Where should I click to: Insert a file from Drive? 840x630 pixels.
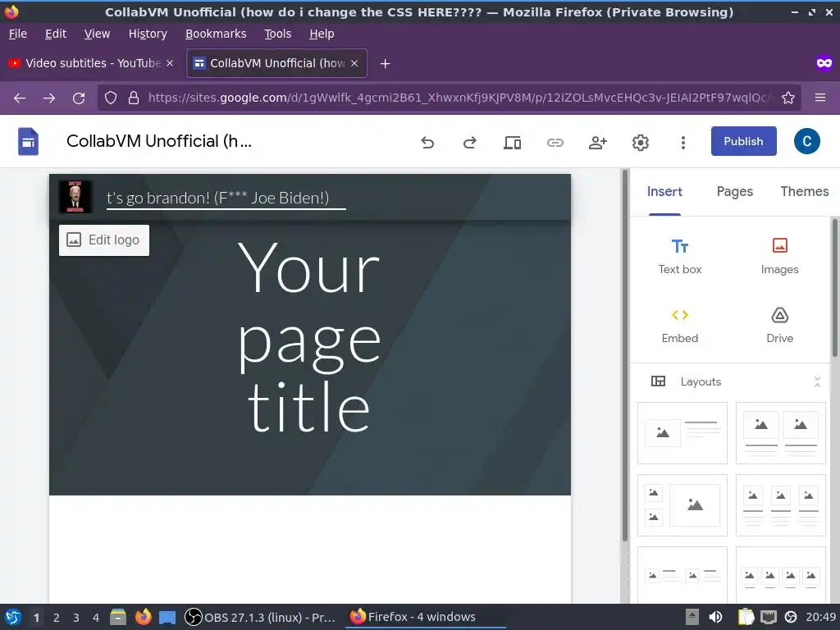(779, 326)
